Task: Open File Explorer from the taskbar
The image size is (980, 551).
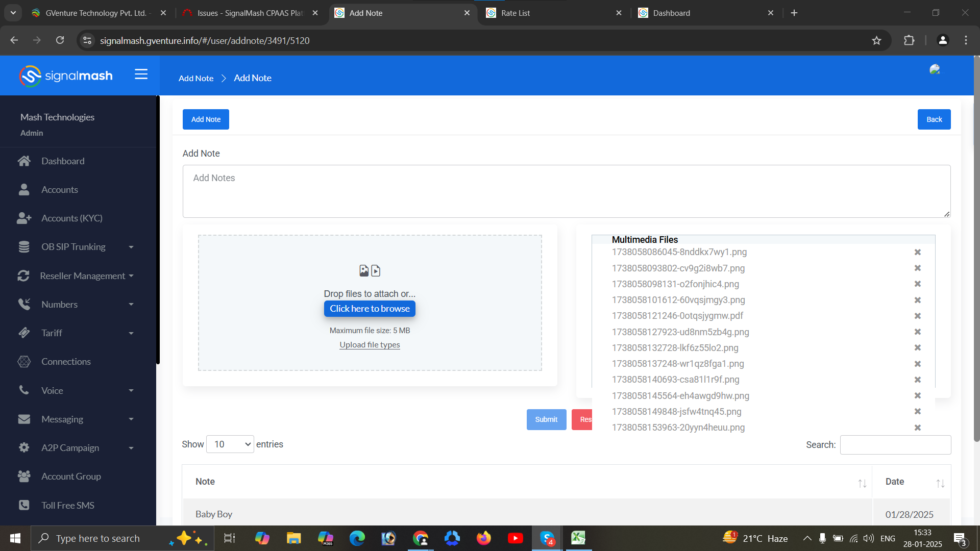Action: point(293,538)
